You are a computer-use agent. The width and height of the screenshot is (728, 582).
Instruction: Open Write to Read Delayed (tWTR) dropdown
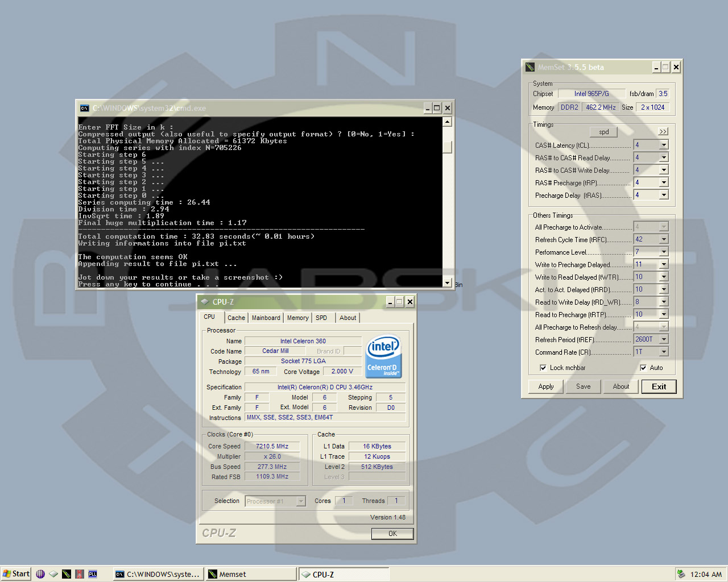point(664,277)
